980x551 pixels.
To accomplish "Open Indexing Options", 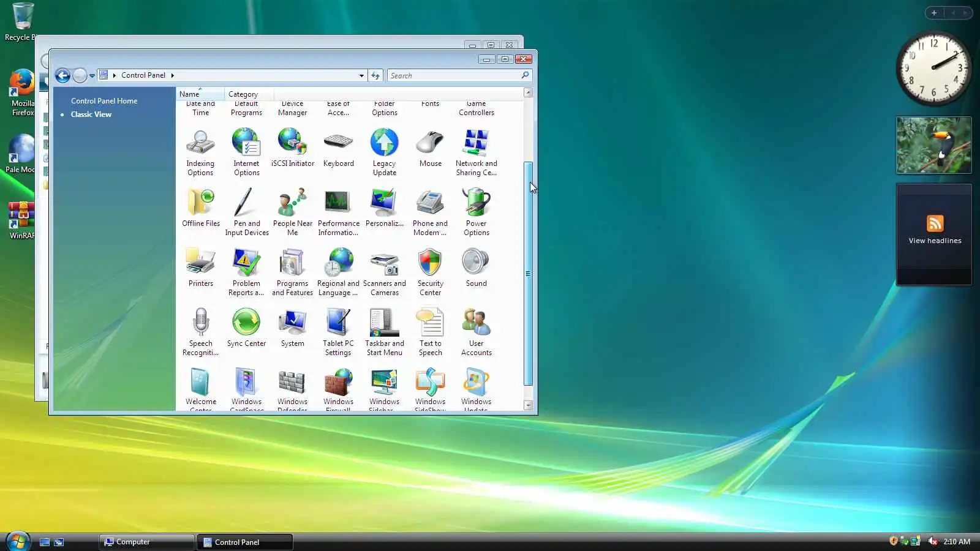I will coord(200,153).
